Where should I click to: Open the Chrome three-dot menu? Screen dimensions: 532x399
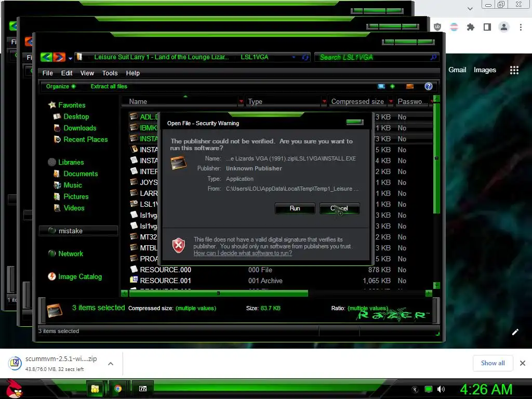pos(521,27)
